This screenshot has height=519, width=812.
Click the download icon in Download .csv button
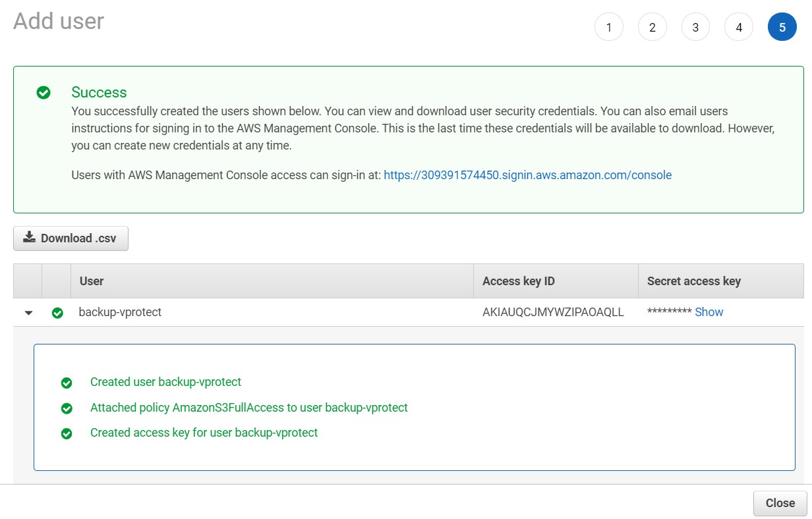click(29, 238)
